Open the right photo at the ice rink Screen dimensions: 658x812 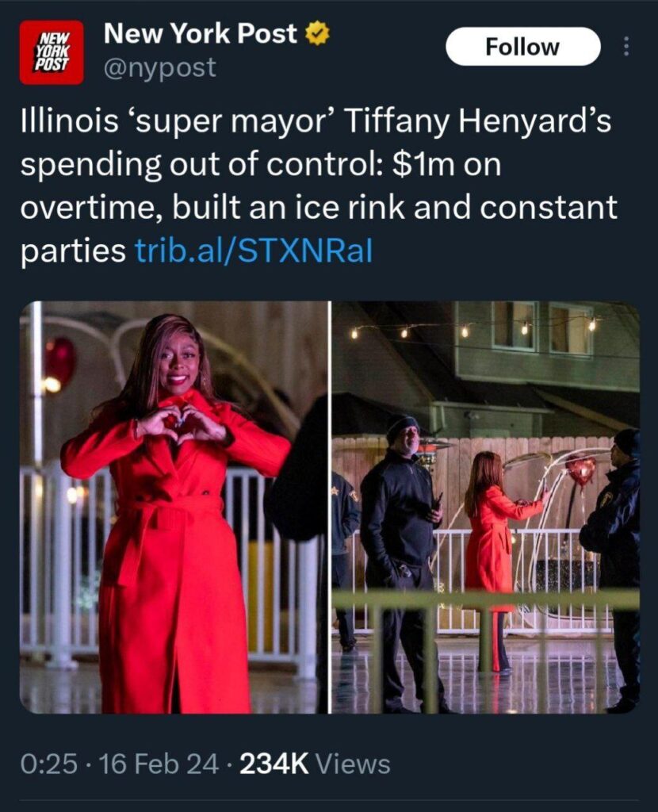pos(486,507)
